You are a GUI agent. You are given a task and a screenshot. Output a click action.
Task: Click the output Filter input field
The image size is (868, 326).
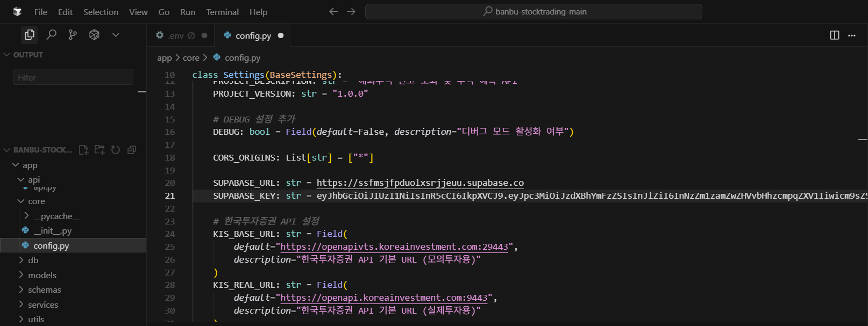point(73,77)
